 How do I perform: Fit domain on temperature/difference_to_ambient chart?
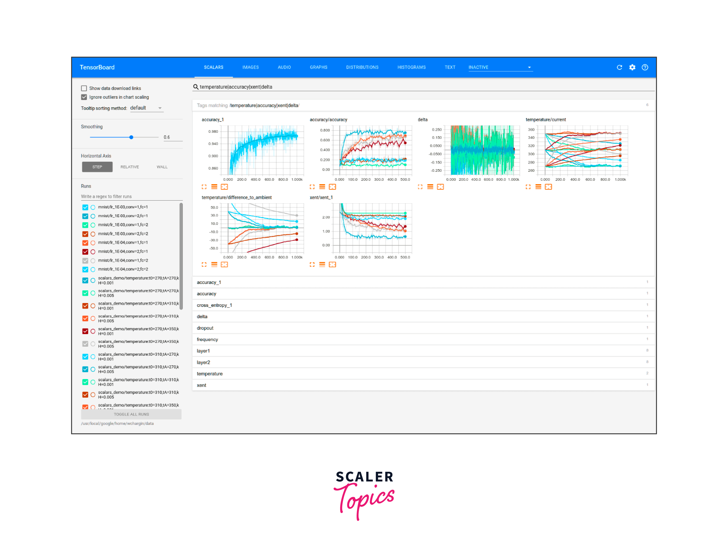pos(224,265)
